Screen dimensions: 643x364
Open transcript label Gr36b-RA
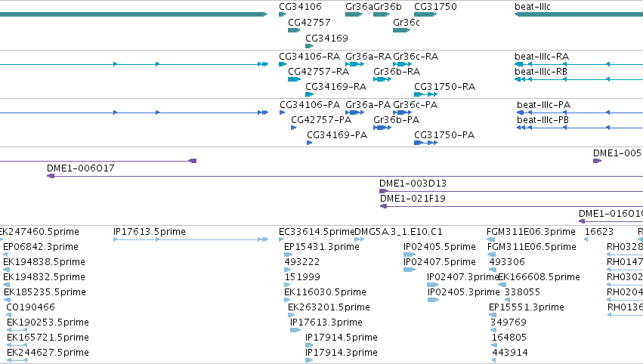click(x=397, y=71)
